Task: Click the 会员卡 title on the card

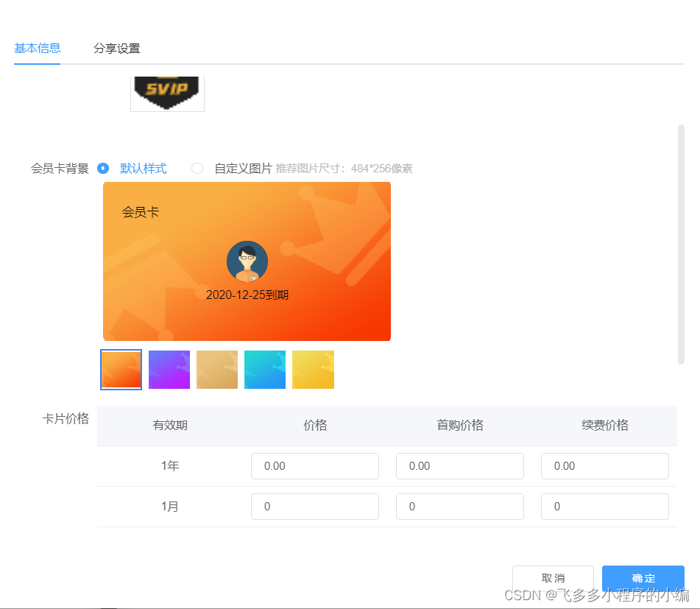Action: coord(140,212)
